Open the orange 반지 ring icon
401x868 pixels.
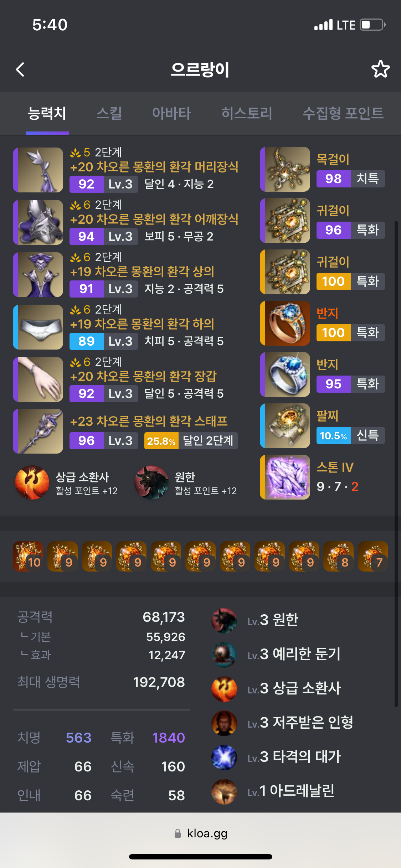[285, 323]
